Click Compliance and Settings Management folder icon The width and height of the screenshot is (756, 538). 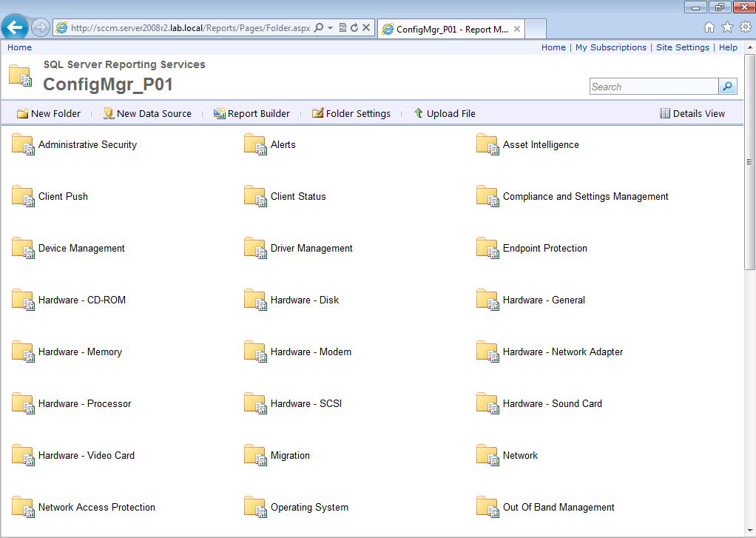[x=487, y=196]
